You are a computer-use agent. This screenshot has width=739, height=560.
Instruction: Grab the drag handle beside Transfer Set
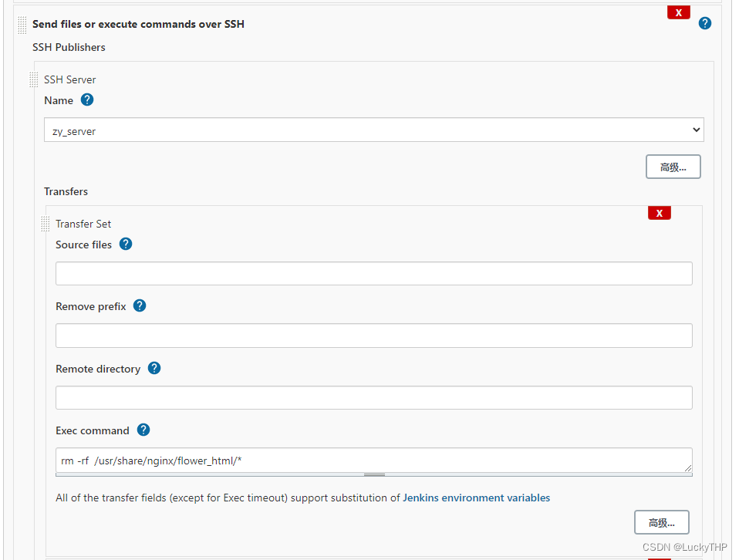coord(46,224)
